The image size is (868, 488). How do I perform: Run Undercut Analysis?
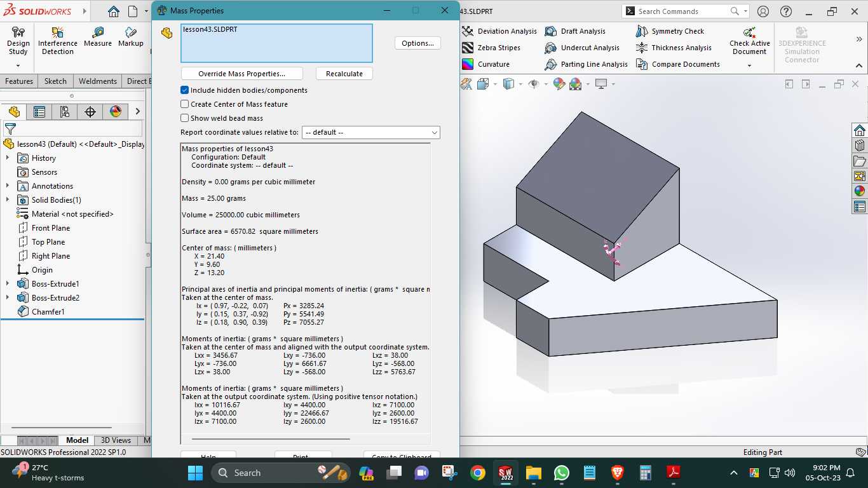coord(582,48)
